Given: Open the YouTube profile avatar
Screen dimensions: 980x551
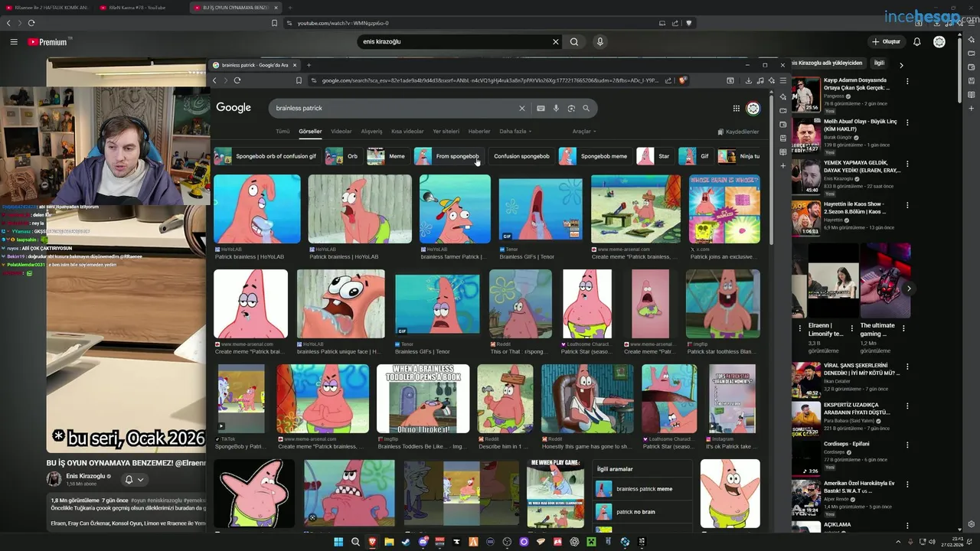Looking at the screenshot, I should tap(939, 41).
